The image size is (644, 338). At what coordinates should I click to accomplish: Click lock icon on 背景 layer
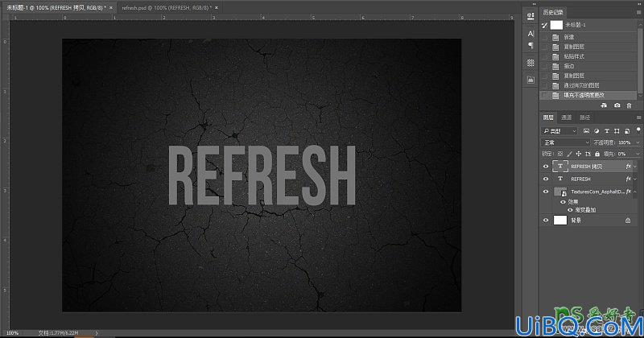click(x=628, y=221)
